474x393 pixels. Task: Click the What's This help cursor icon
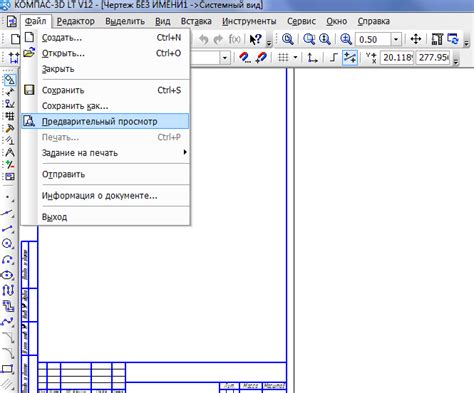tap(255, 39)
